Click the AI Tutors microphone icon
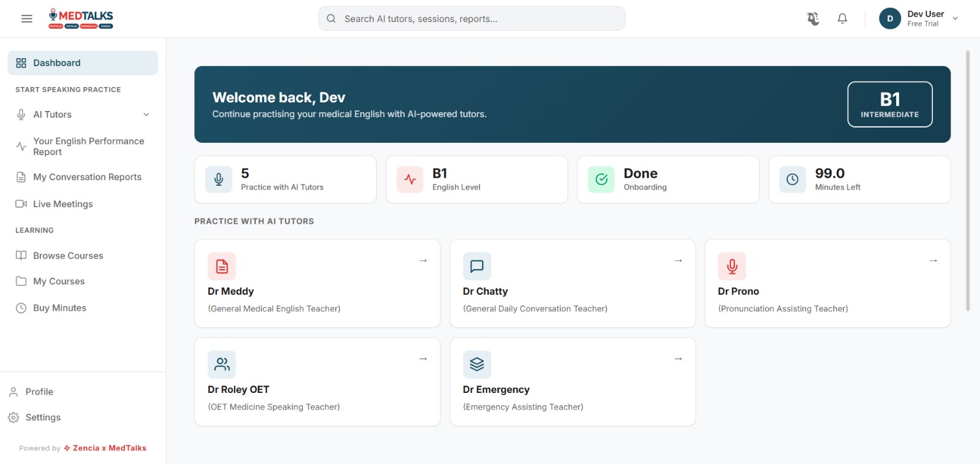Screen dimensions: 980x464 [x=21, y=115]
